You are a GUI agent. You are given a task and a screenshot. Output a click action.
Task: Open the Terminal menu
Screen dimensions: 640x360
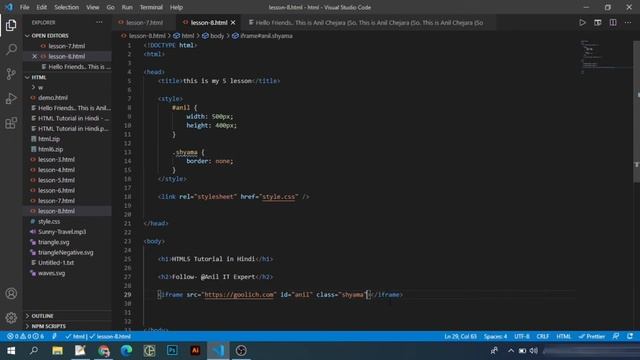click(151, 7)
